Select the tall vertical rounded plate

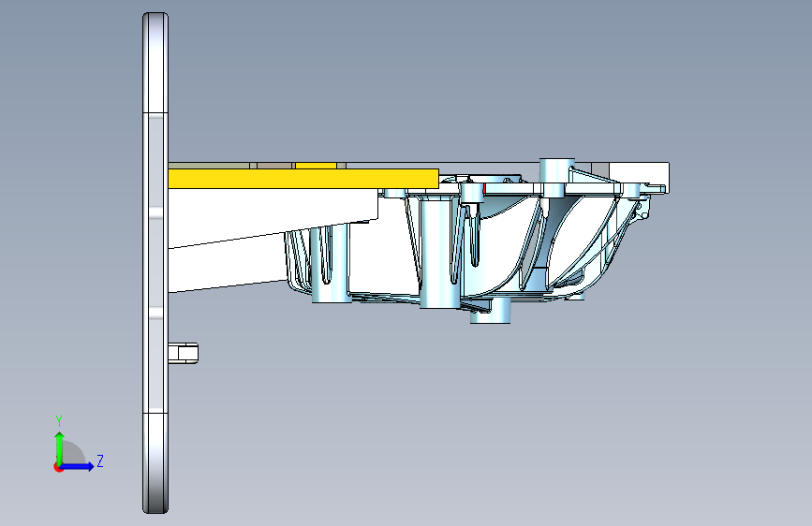[155, 263]
